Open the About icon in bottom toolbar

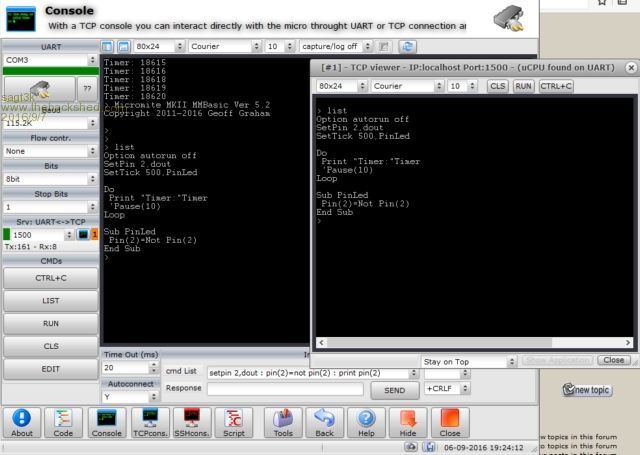pos(22,424)
